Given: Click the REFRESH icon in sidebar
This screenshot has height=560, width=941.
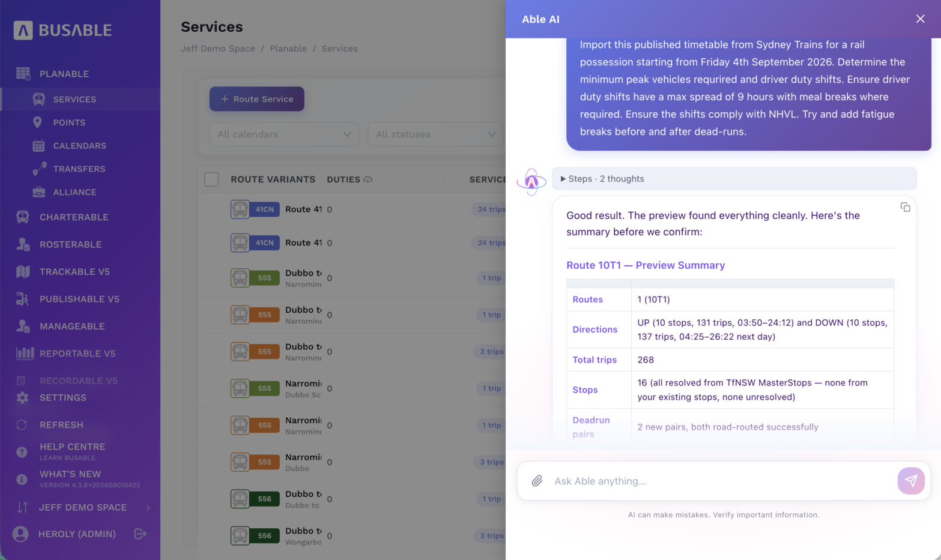Looking at the screenshot, I should pyautogui.click(x=22, y=425).
